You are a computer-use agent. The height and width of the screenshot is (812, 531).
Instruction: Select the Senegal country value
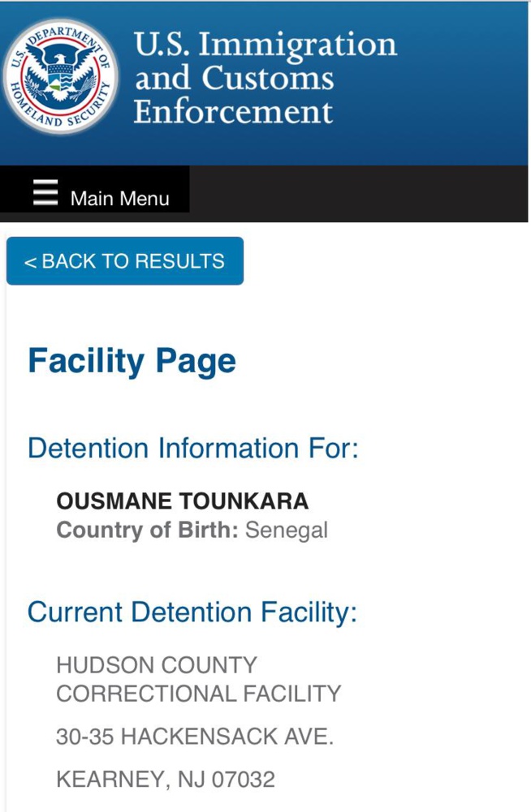[x=287, y=531]
